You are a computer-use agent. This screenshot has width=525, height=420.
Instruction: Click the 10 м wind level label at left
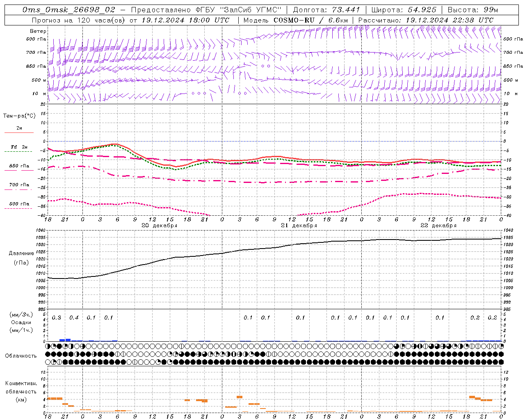coord(40,94)
